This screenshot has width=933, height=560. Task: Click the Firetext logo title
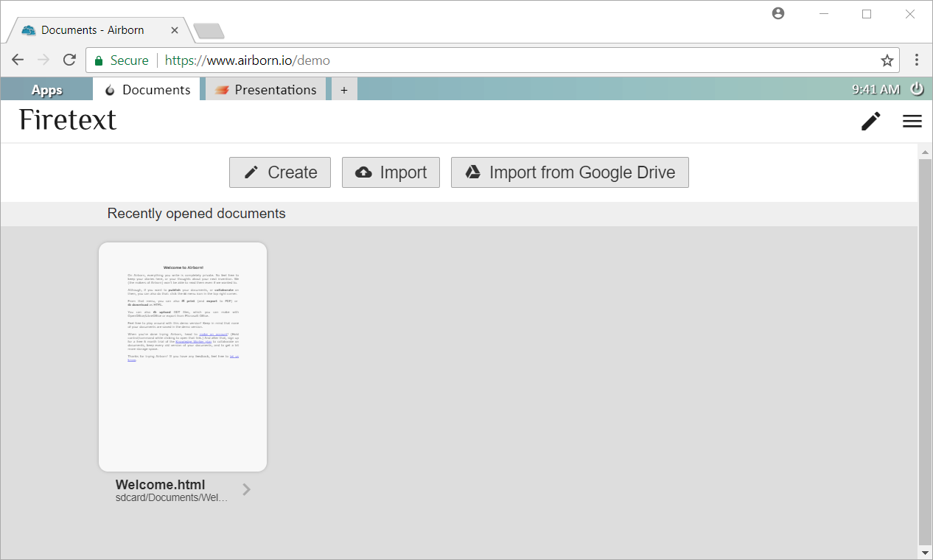[x=68, y=119]
